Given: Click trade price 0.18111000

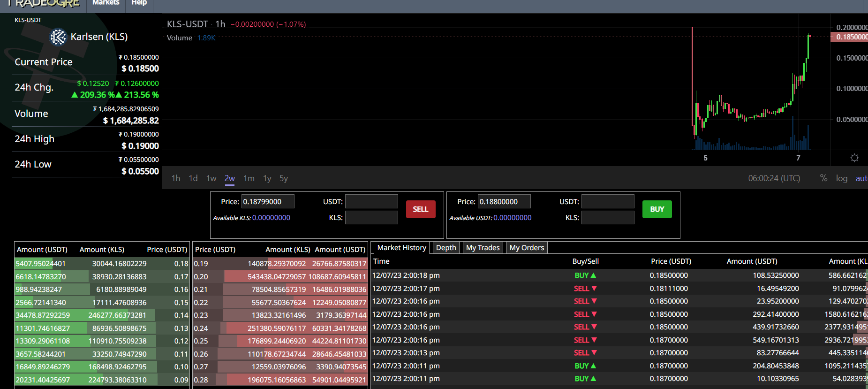Looking at the screenshot, I should pos(669,289).
